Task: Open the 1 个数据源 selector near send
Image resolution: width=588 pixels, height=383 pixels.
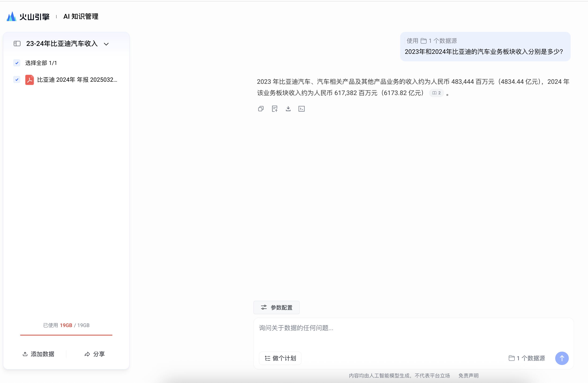Action: tap(527, 358)
